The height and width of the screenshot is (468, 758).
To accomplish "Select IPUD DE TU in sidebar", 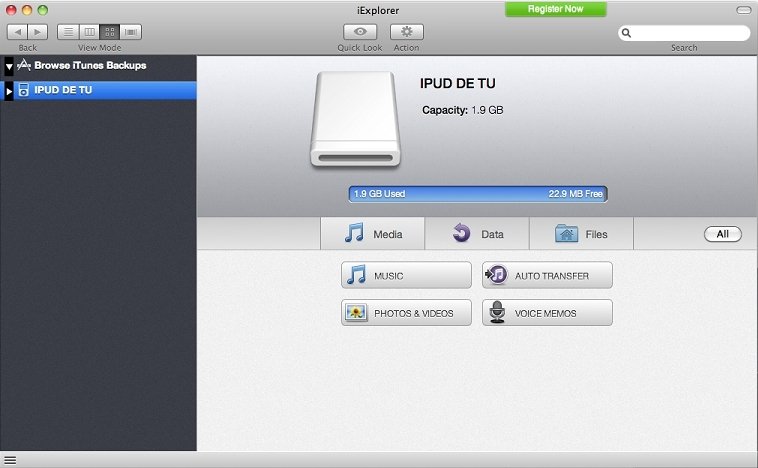I will coord(99,90).
